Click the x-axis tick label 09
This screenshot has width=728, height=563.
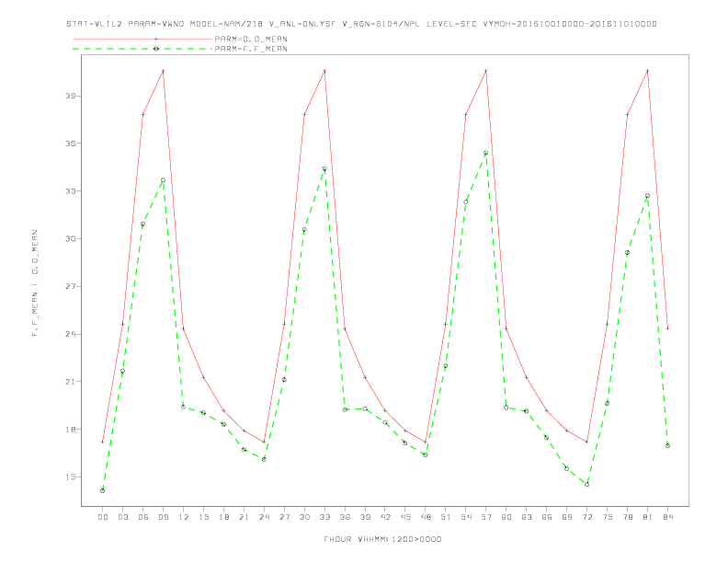point(163,517)
